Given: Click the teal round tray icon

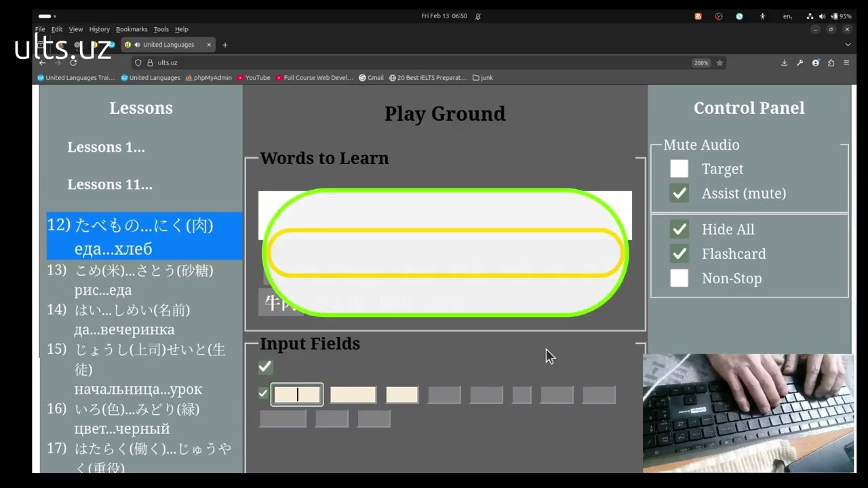Looking at the screenshot, I should [x=739, y=16].
